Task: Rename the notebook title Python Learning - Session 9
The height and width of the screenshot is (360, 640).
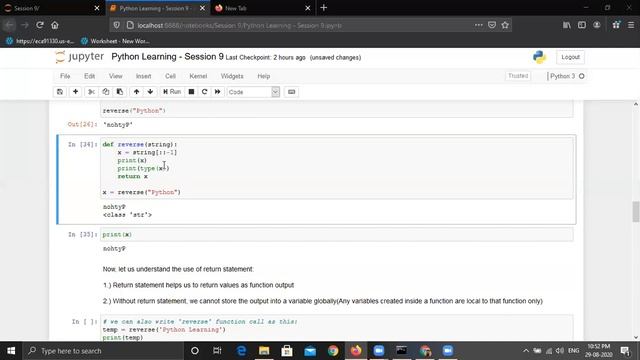Action: coord(167,57)
